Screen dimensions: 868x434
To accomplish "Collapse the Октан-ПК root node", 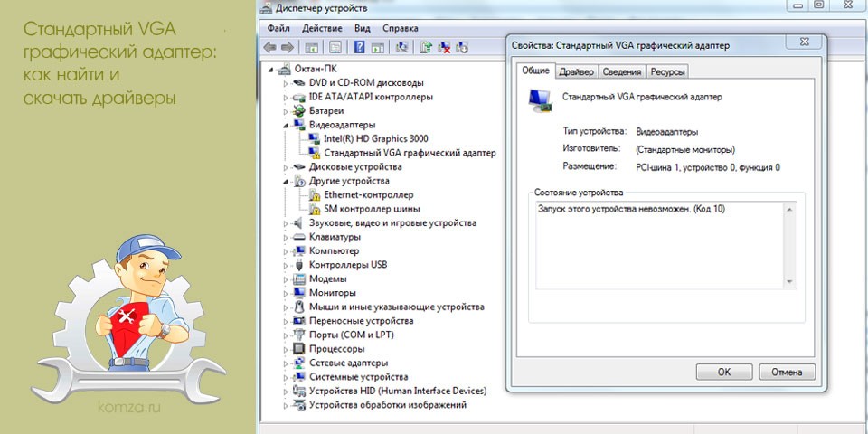I will 271,70.
